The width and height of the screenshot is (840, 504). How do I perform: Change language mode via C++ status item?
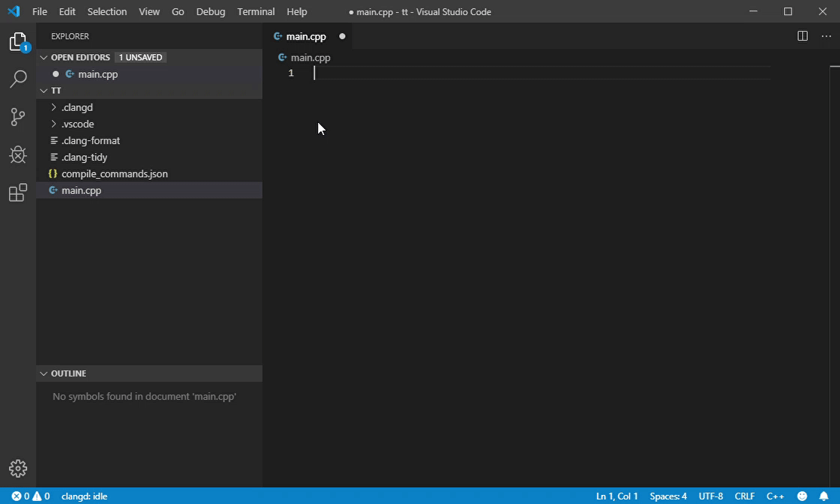pyautogui.click(x=775, y=496)
